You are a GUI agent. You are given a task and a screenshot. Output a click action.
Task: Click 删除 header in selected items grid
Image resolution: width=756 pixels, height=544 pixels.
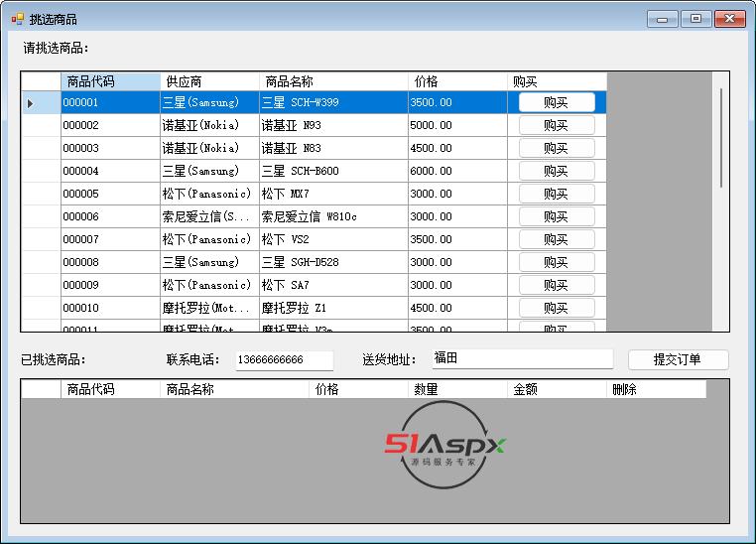tap(656, 389)
